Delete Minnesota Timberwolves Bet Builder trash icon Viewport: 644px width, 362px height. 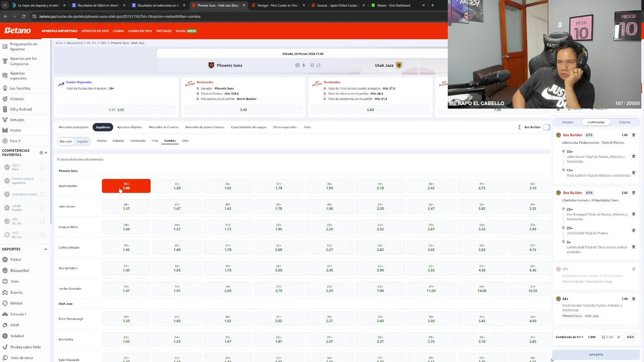tap(633, 135)
